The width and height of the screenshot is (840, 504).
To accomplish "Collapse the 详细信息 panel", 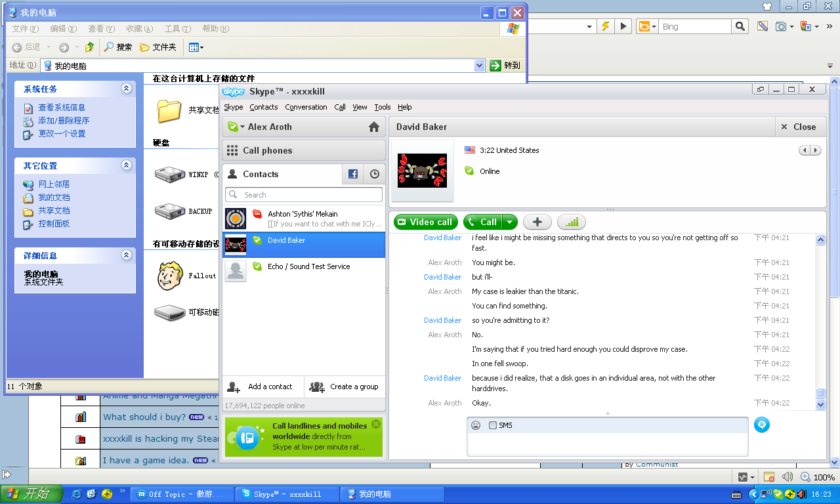I will point(127,255).
